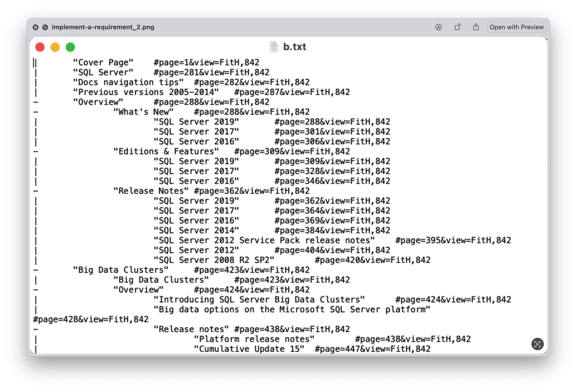Click the implement-a-requirement_2.png title
Screen dimensions: 577x392
[103, 27]
